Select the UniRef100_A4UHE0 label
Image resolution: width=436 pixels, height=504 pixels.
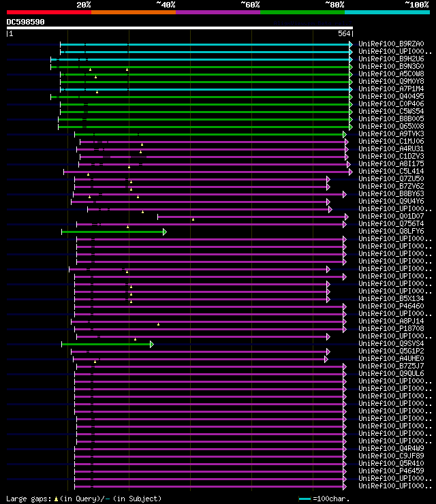point(391,358)
